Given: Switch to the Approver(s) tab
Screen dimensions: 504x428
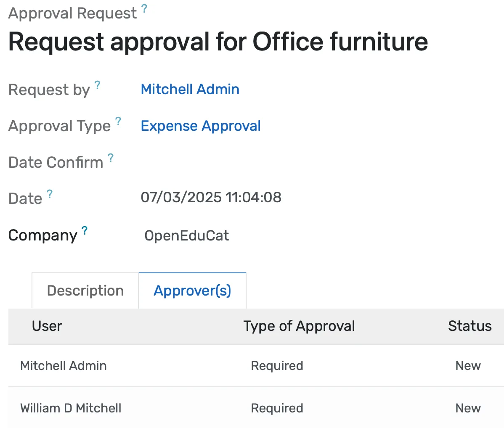Looking at the screenshot, I should (x=192, y=290).
